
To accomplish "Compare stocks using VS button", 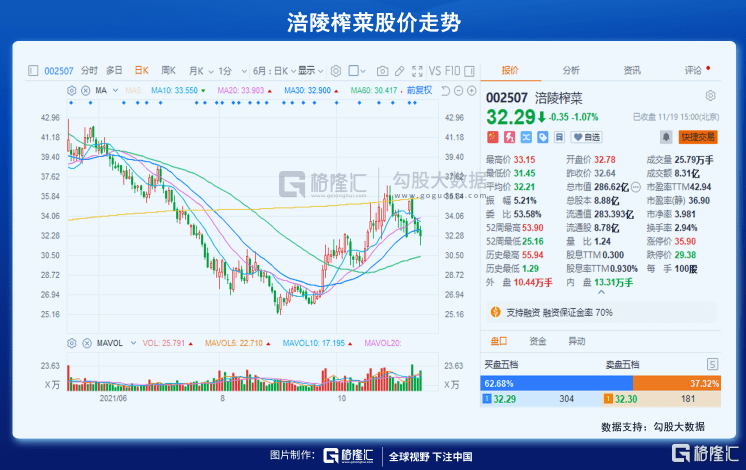I will click(x=435, y=71).
